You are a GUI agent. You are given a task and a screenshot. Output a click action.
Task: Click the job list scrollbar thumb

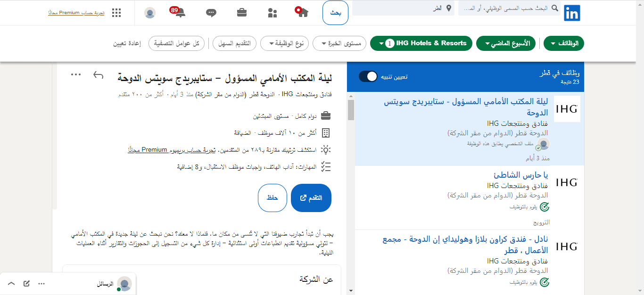click(351, 110)
